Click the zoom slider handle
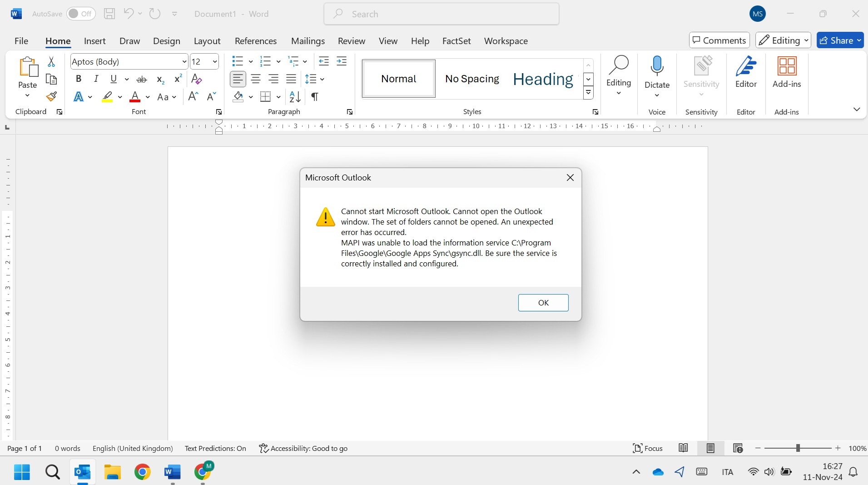 (x=798, y=448)
